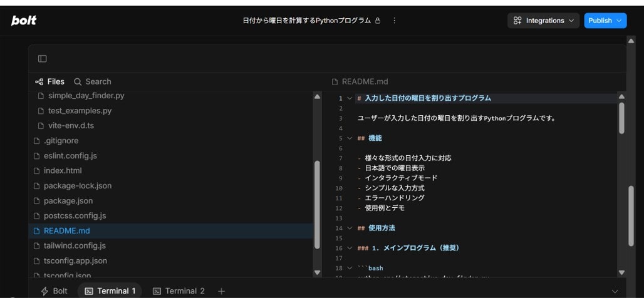Click file icon beside .gitignore

(36, 141)
